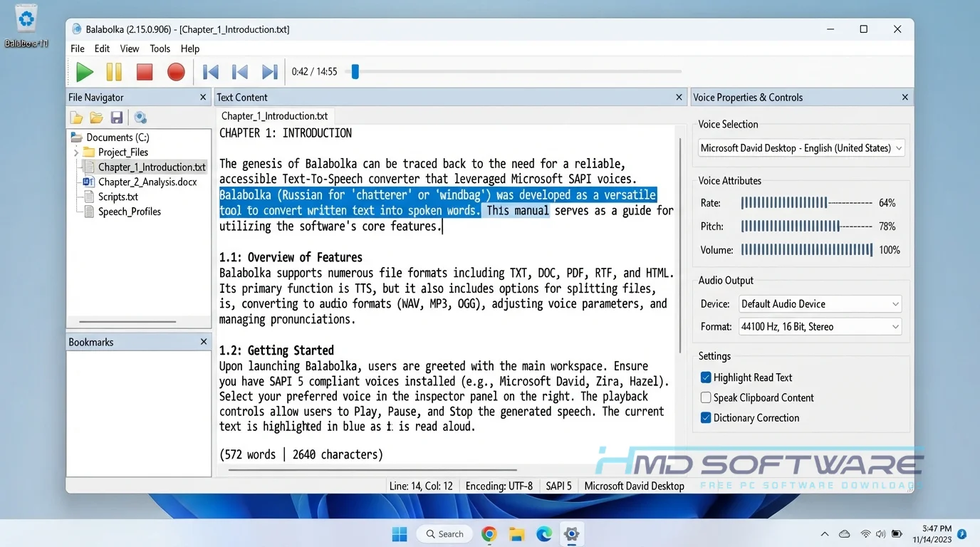Image resolution: width=980 pixels, height=547 pixels.
Task: Open the View menu
Action: (130, 48)
